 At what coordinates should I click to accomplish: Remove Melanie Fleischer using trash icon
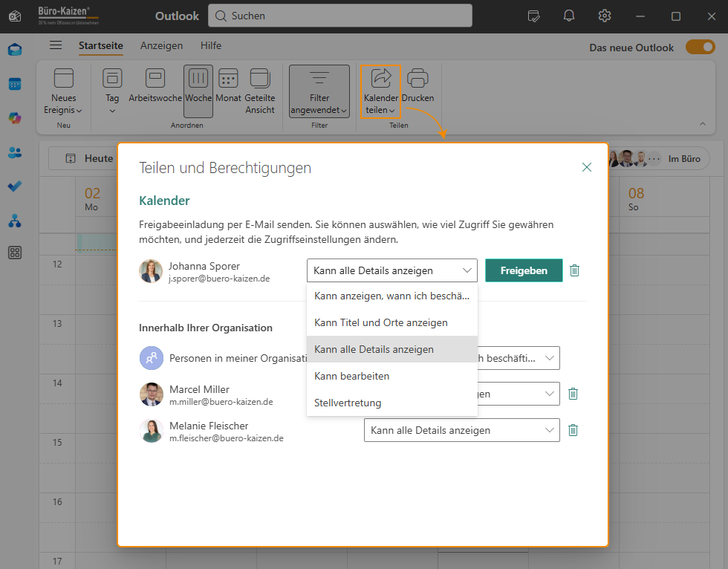(573, 430)
